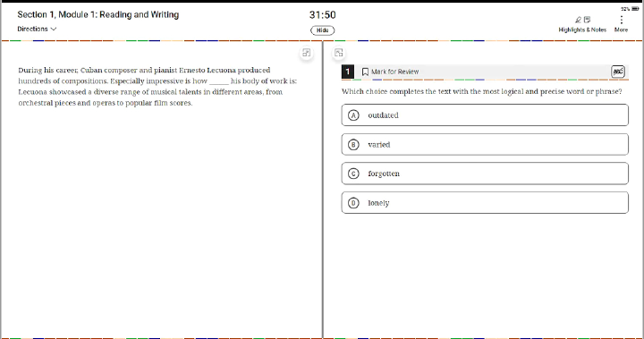Click the Mark for Review bookmark icon
This screenshot has height=339, width=644.
point(365,72)
